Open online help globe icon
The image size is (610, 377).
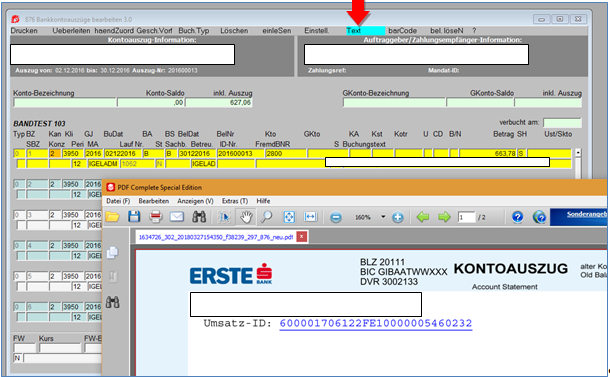[539, 217]
